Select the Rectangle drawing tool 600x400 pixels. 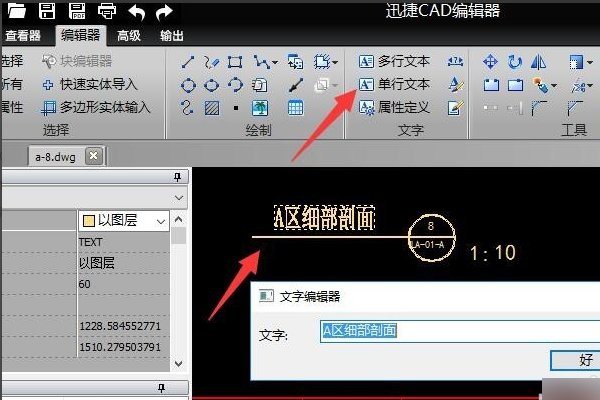click(235, 62)
